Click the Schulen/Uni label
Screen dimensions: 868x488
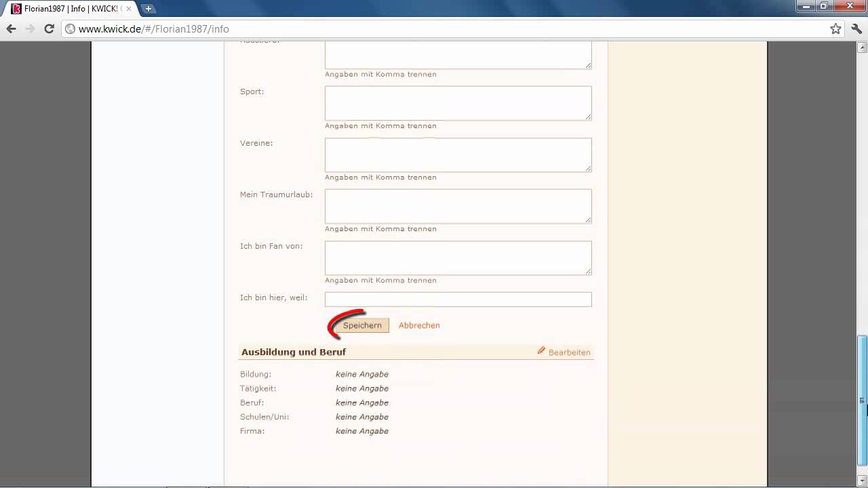[x=264, y=417]
